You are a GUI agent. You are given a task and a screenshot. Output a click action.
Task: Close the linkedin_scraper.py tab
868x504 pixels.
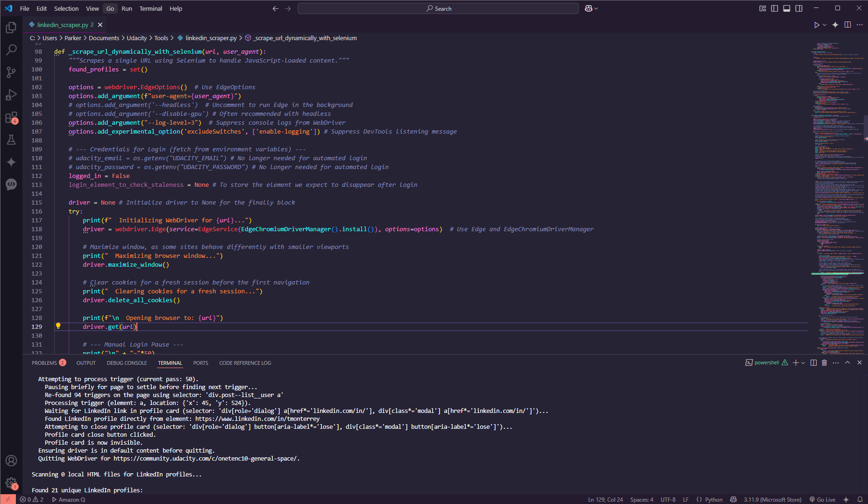pos(100,25)
